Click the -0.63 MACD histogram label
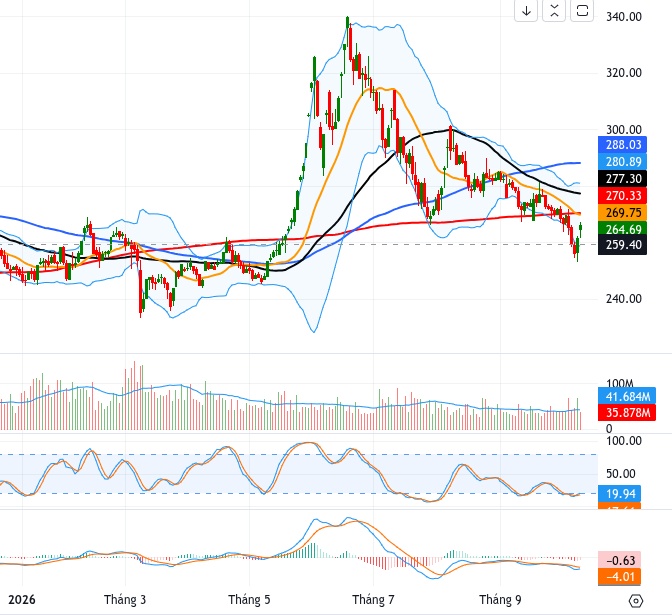The width and height of the screenshot is (672, 615). (620, 560)
